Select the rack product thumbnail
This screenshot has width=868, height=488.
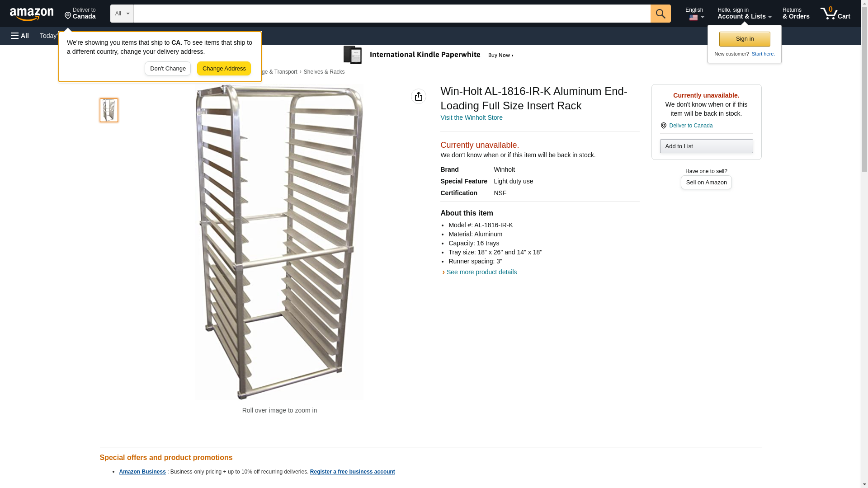pyautogui.click(x=109, y=110)
